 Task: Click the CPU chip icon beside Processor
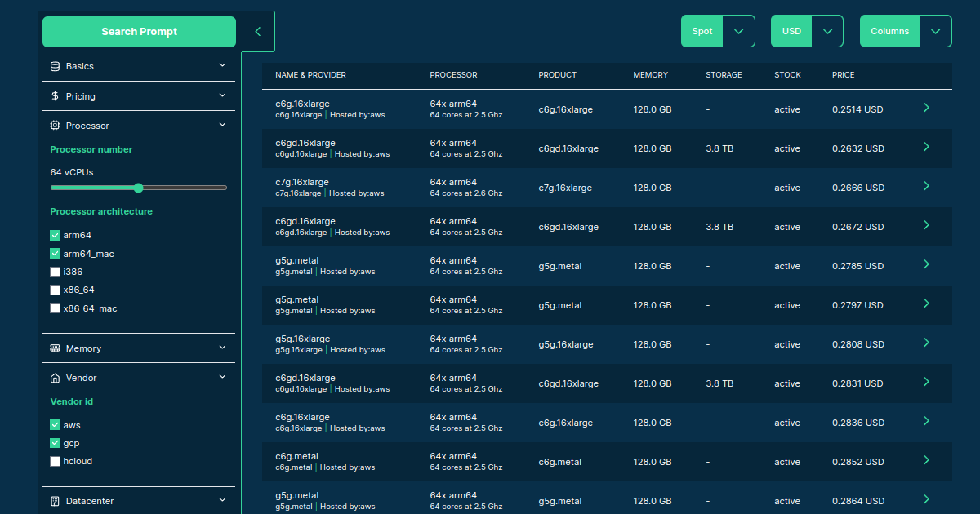click(x=55, y=126)
